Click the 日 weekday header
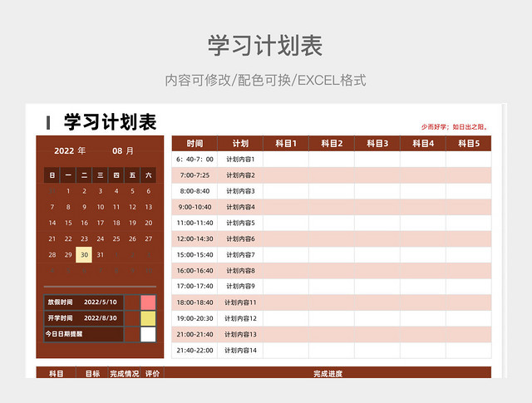 52,175
